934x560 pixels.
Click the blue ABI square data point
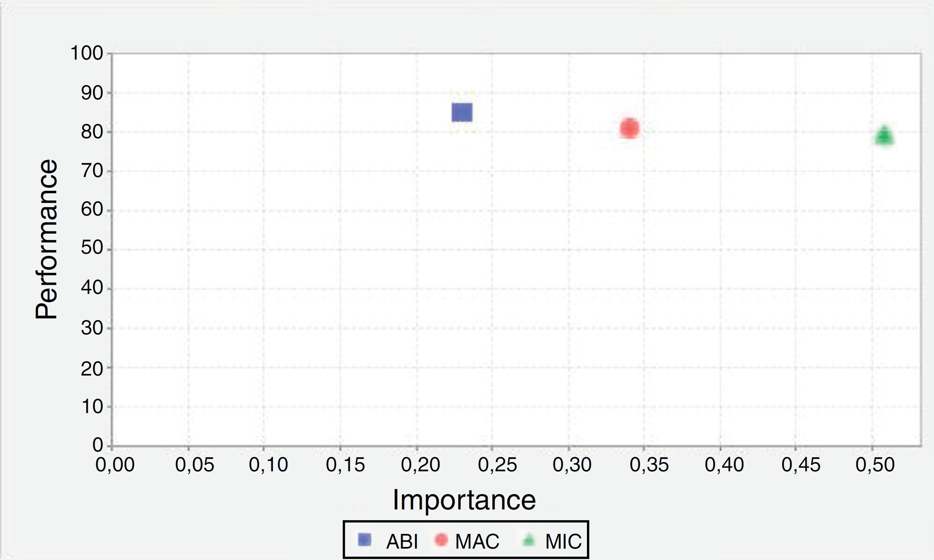462,112
